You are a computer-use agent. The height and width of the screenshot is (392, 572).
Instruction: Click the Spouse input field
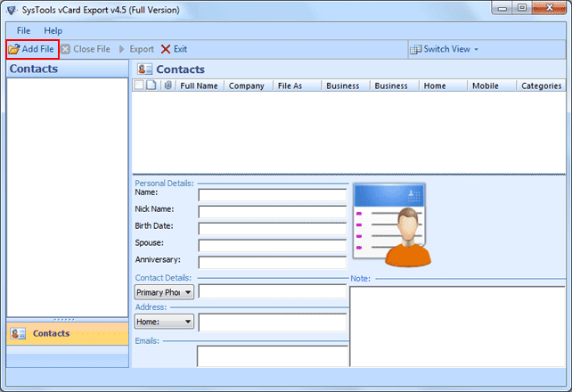pyautogui.click(x=273, y=245)
